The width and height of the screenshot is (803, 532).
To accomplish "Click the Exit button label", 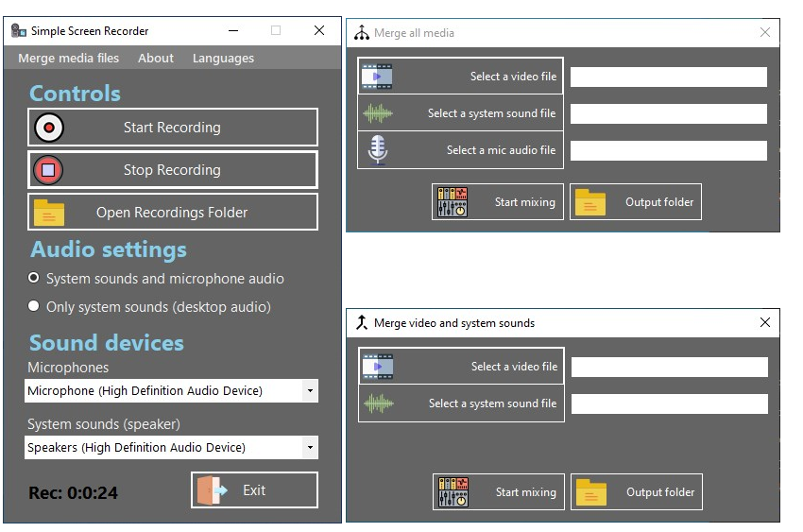I will click(254, 490).
